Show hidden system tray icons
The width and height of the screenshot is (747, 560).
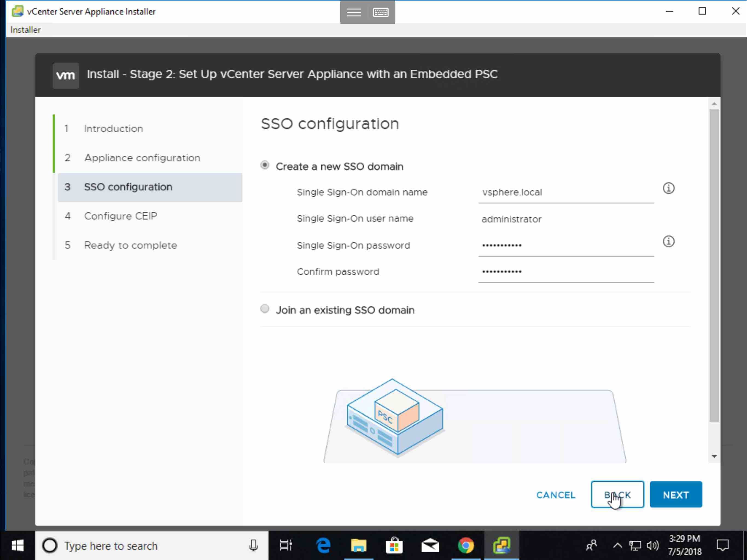click(x=617, y=546)
